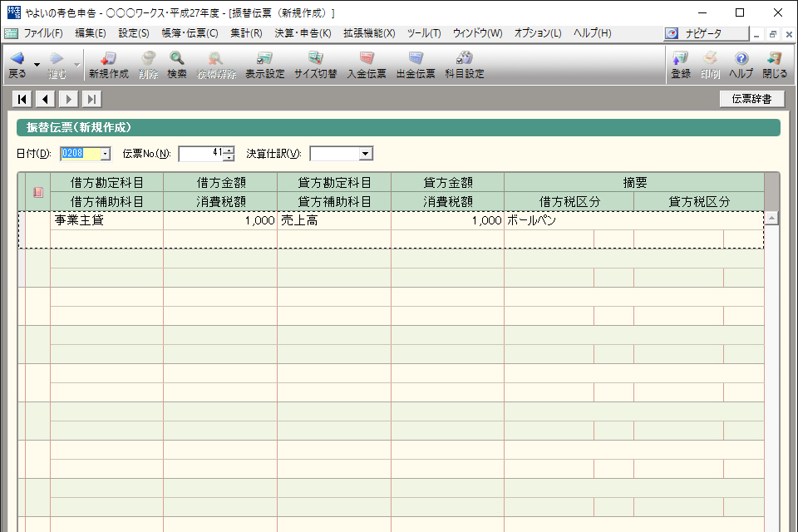Click the 貸方税区分 column header
The width and height of the screenshot is (798, 532).
pyautogui.click(x=699, y=202)
